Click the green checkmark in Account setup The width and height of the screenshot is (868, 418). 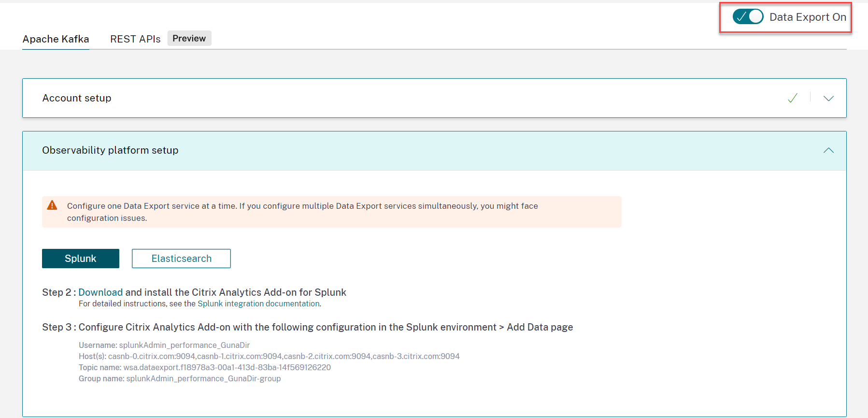coord(793,98)
